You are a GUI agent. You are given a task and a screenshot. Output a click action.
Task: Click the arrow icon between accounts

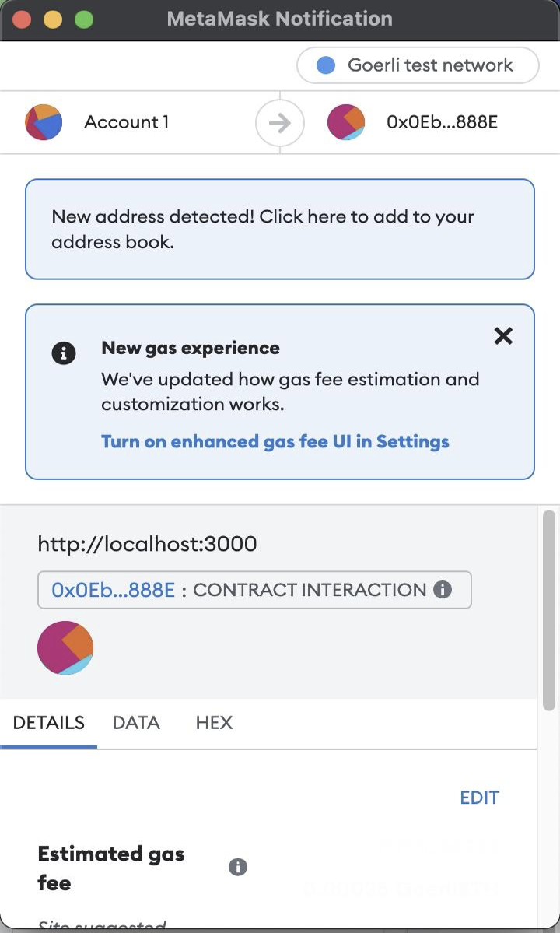pos(279,122)
